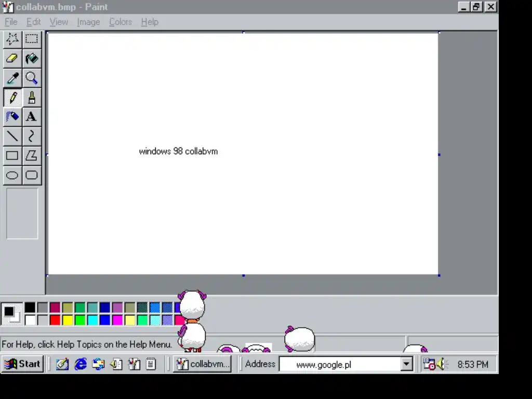Click the volume speaker tray icon

(442, 364)
